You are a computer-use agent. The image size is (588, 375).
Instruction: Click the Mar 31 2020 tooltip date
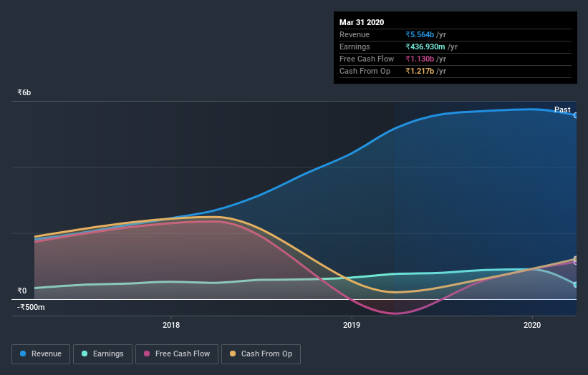tap(362, 22)
